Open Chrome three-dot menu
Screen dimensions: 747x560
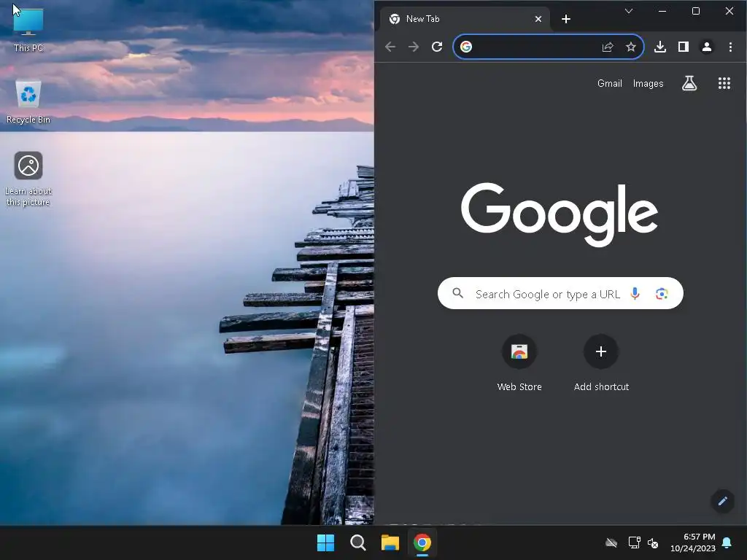(730, 47)
